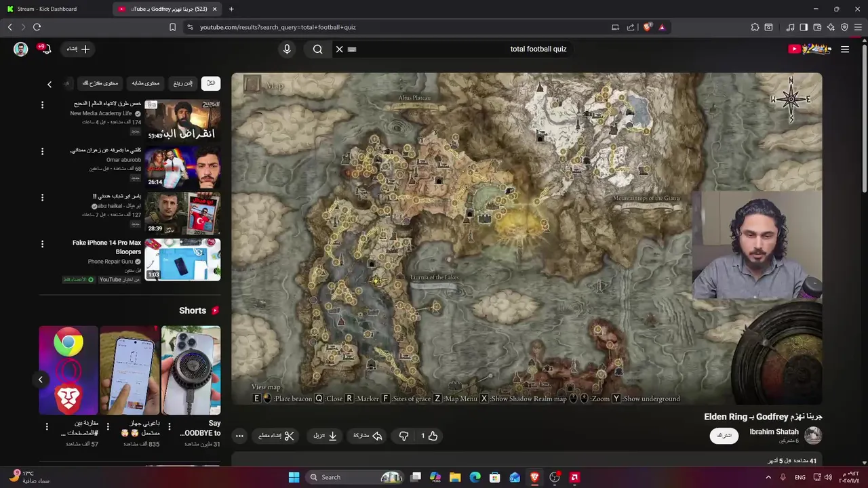The height and width of the screenshot is (488, 868).
Task: Open the phone cooler fan Short
Action: (x=191, y=370)
